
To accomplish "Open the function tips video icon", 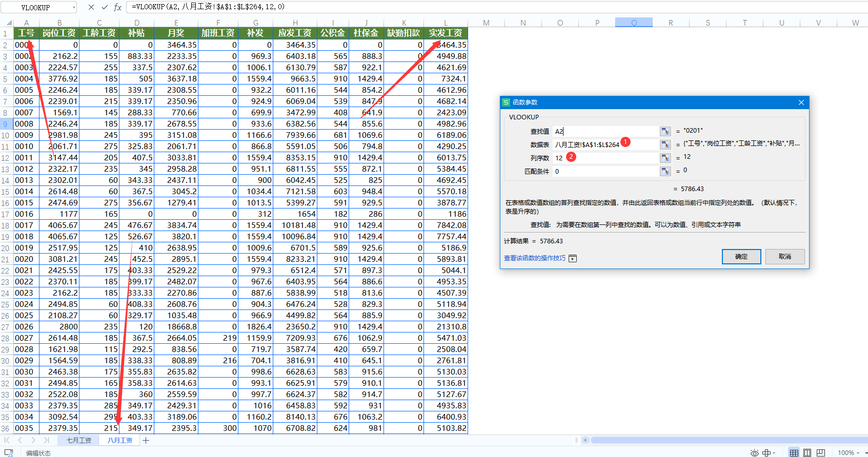I will click(x=573, y=258).
